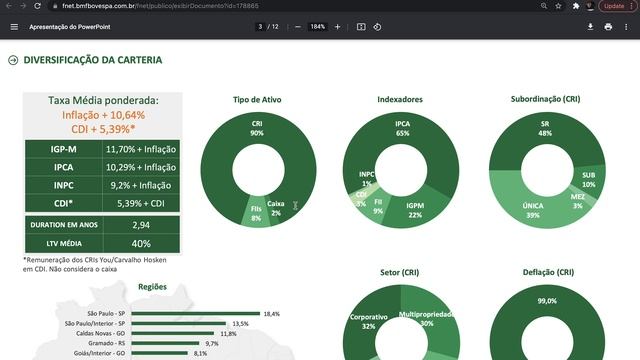
Task: Click the Caixa 2% donut segment
Action: pyautogui.click(x=276, y=208)
